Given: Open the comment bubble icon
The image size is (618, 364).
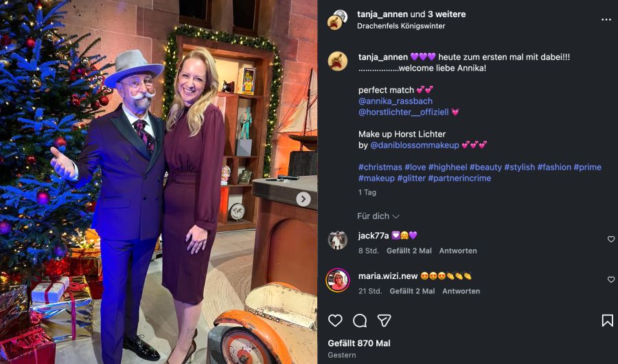Looking at the screenshot, I should tap(360, 321).
